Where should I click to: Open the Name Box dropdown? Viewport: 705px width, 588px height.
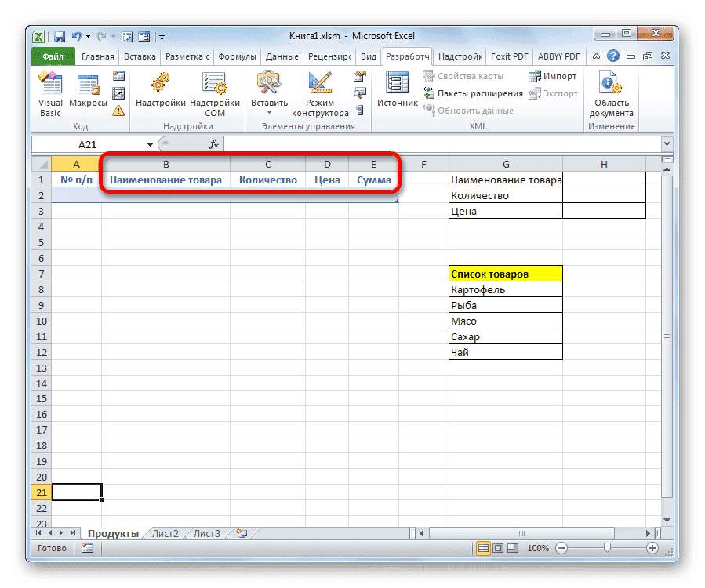(149, 144)
